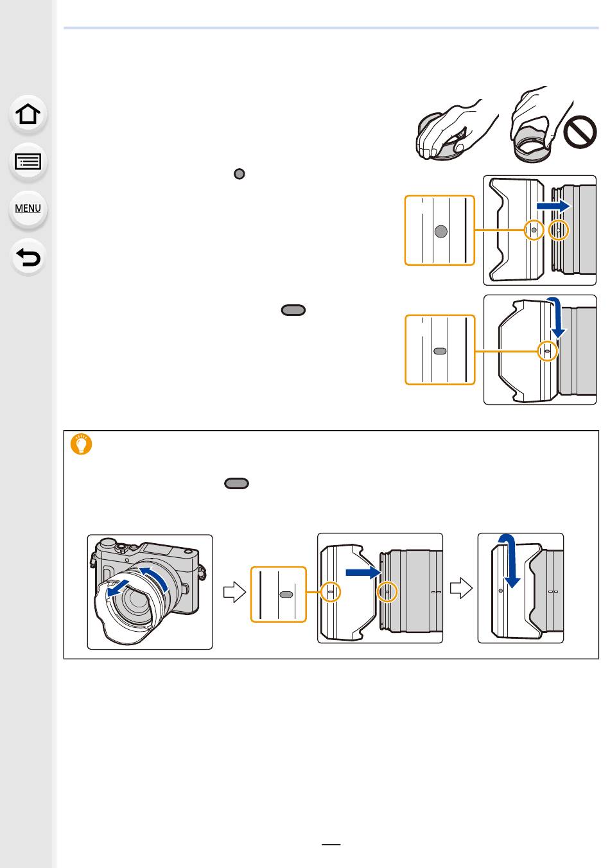
Task: Click the oval gray mark symbol in step text
Action: pyautogui.click(x=293, y=311)
